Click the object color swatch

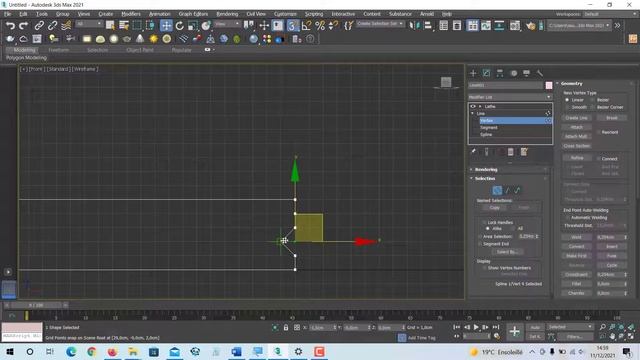coord(549,85)
